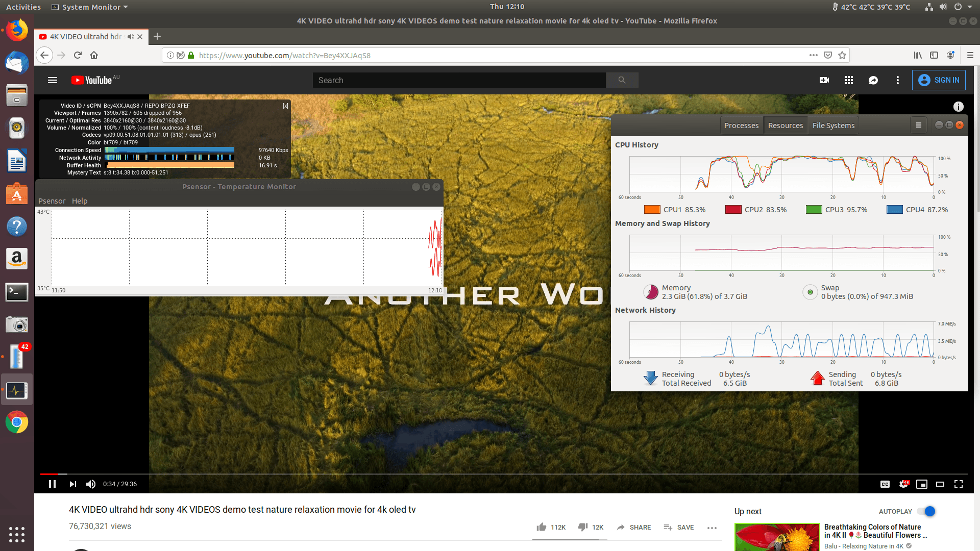Dislike the video (12K)
The width and height of the screenshot is (980, 551).
[x=591, y=527]
